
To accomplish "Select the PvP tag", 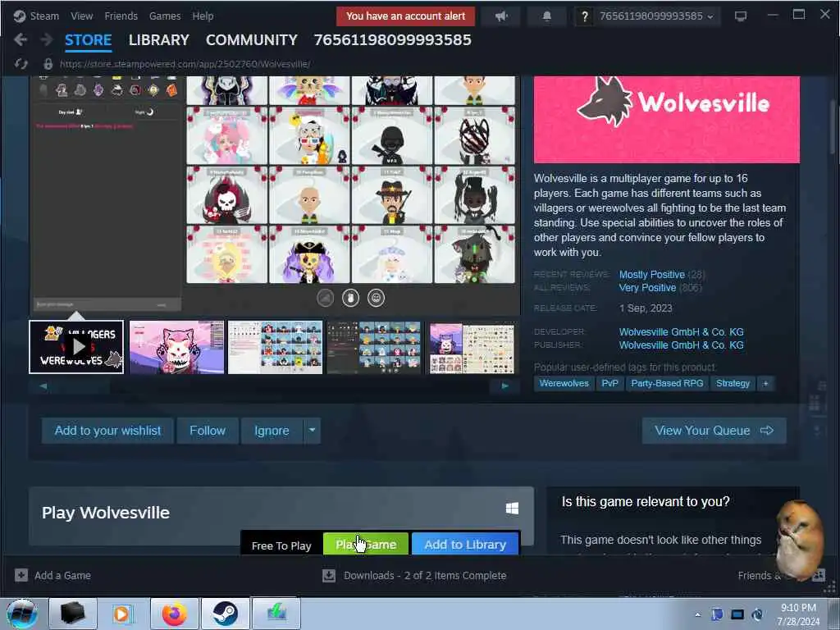I will coord(609,384).
